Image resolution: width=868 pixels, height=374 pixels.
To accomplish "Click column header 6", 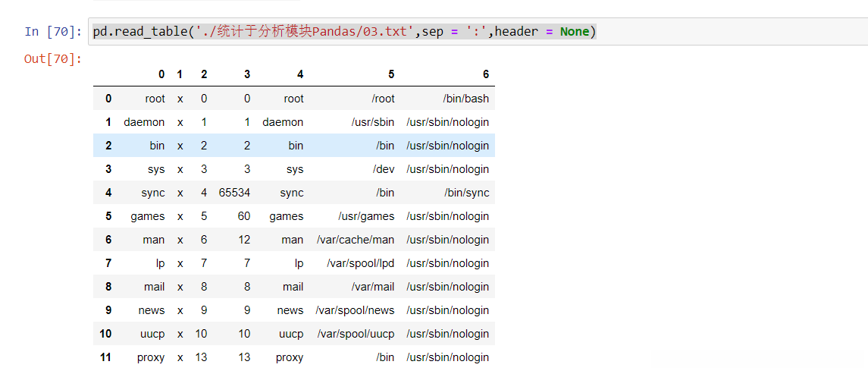I will [x=486, y=74].
